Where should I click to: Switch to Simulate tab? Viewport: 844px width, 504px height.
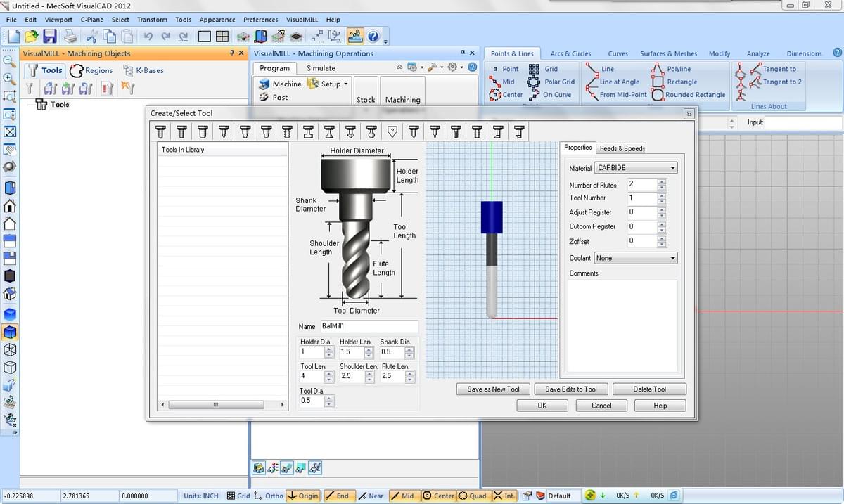pos(321,68)
